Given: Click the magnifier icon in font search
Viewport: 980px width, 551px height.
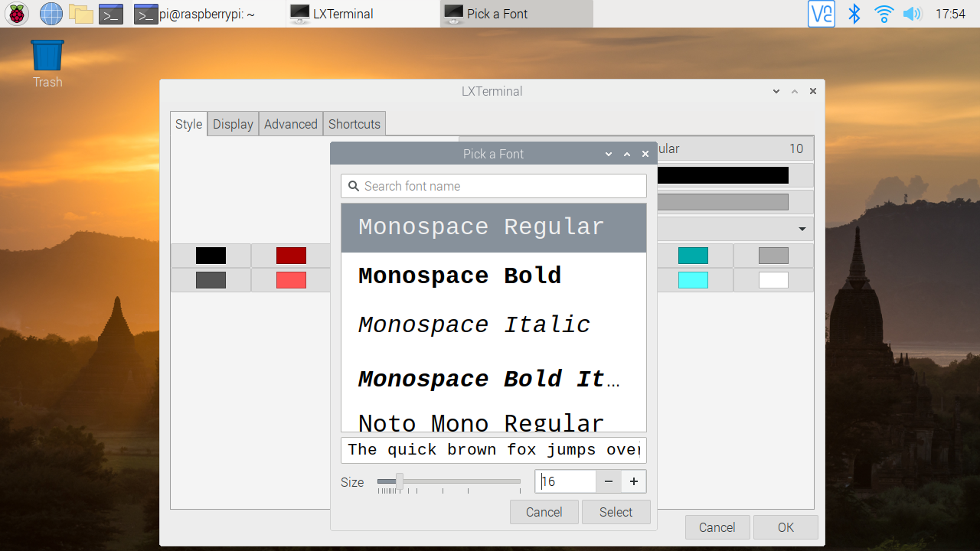Looking at the screenshot, I should (354, 186).
